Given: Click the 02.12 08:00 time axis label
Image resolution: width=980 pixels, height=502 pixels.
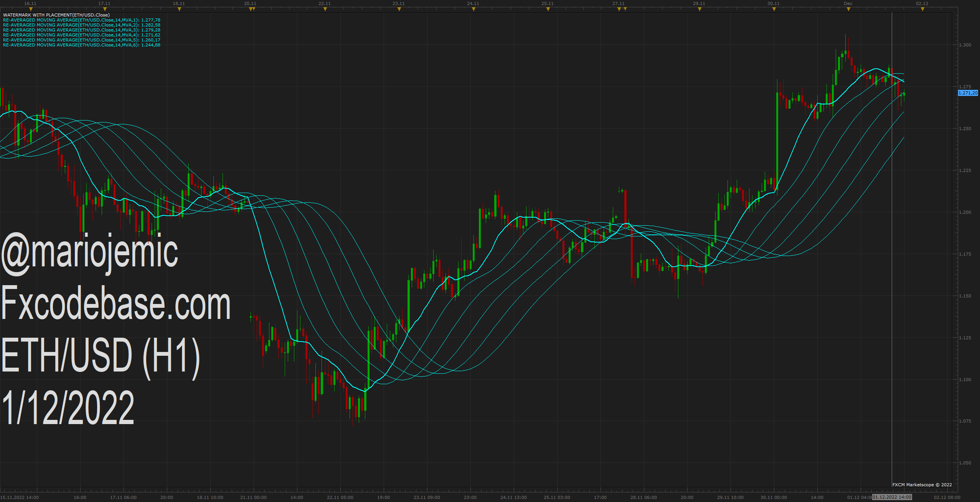Looking at the screenshot, I should pyautogui.click(x=947, y=497).
